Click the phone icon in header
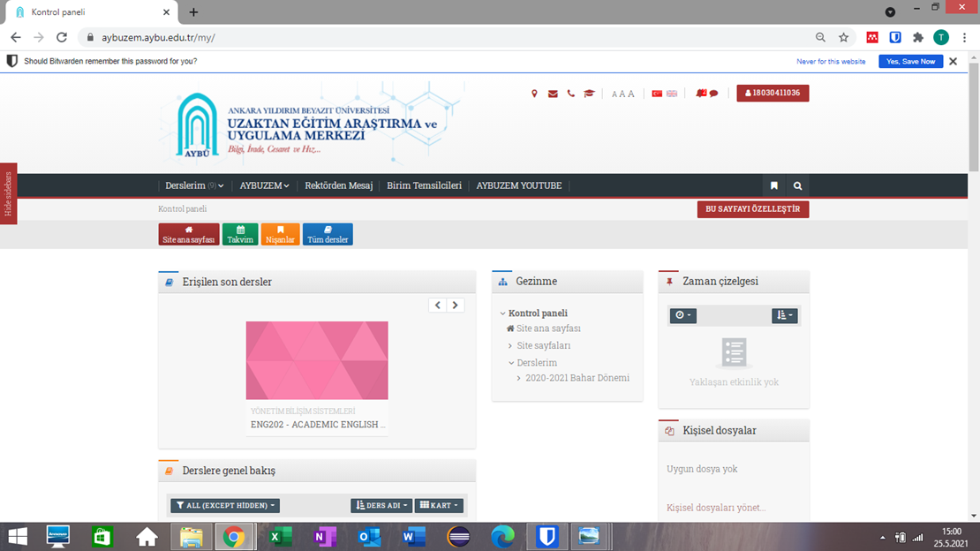980x551 pixels. click(570, 94)
